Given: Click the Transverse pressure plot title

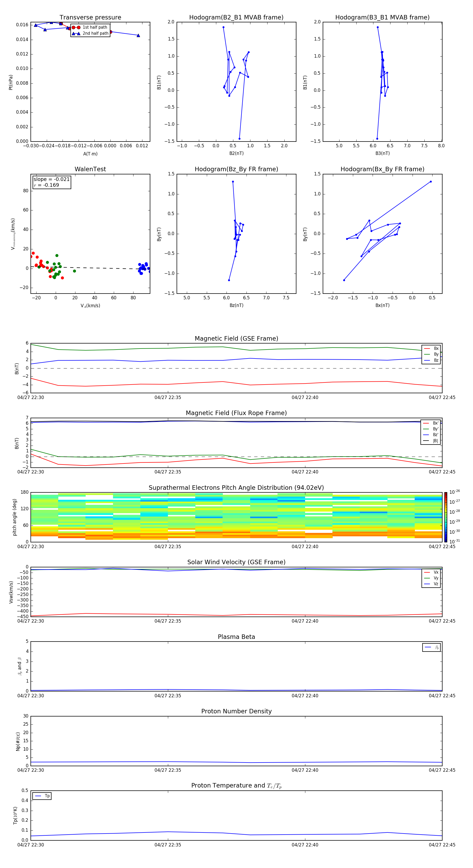Looking at the screenshot, I should pos(90,18).
